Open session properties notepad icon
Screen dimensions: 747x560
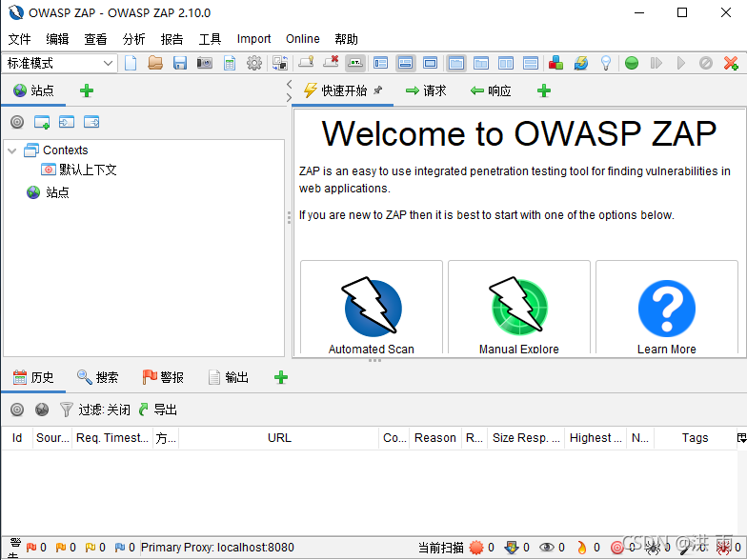230,63
